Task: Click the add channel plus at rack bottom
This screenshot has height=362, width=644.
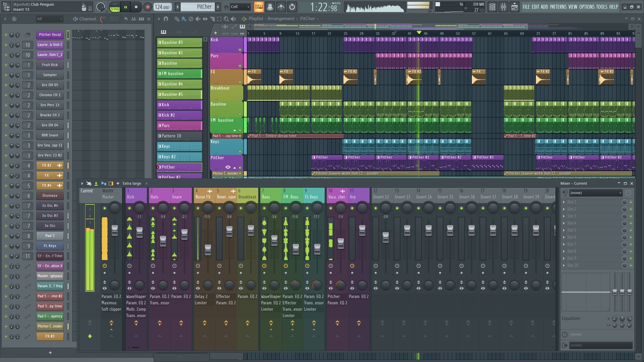Action: tap(50, 352)
